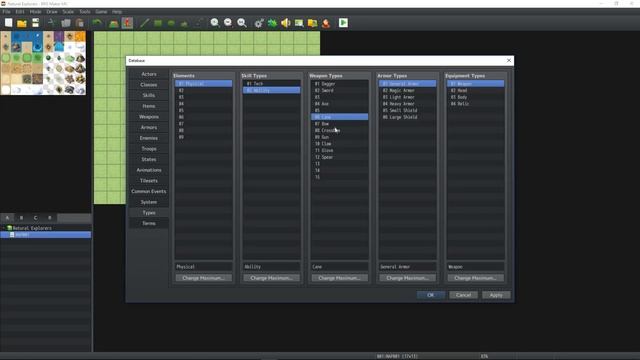Select the Shadow Pen tool
640x360 pixels.
[x=199, y=23]
